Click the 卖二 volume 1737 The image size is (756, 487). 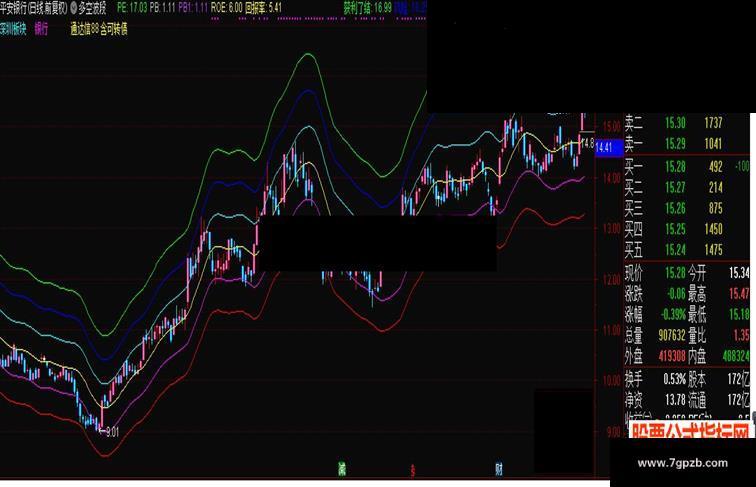pos(713,123)
